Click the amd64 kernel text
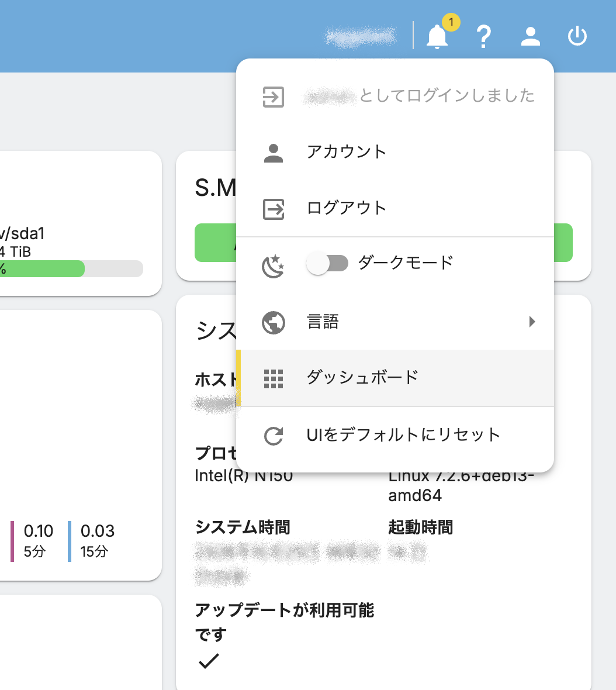616x690 pixels. pyautogui.click(x=414, y=495)
